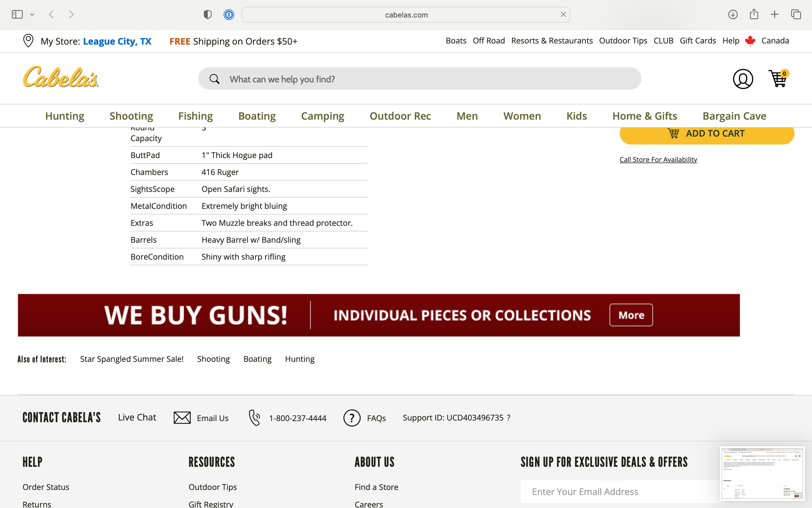
Task: Open Boating under Also of Interest
Action: (257, 359)
